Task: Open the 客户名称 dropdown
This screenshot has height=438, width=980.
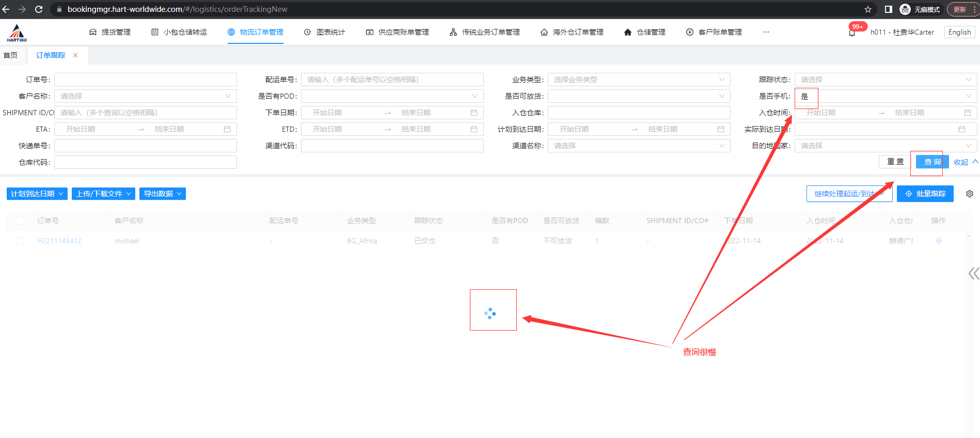Action: [145, 96]
